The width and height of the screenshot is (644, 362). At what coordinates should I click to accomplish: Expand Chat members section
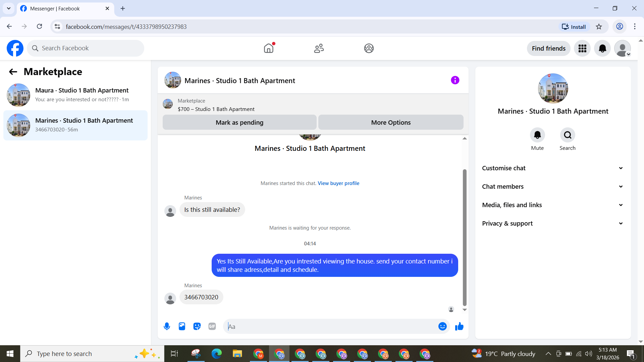[553, 186]
